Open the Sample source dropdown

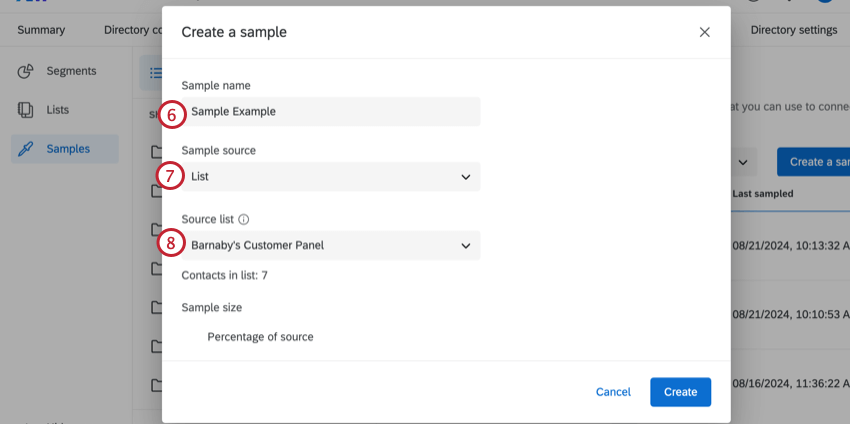(330, 177)
